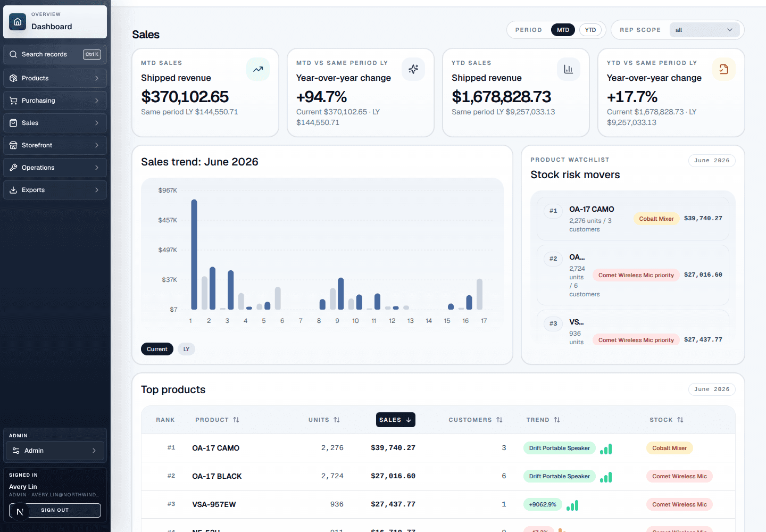Image resolution: width=766 pixels, height=532 pixels.
Task: Expand the Operations menu chevron
Action: pos(97,168)
